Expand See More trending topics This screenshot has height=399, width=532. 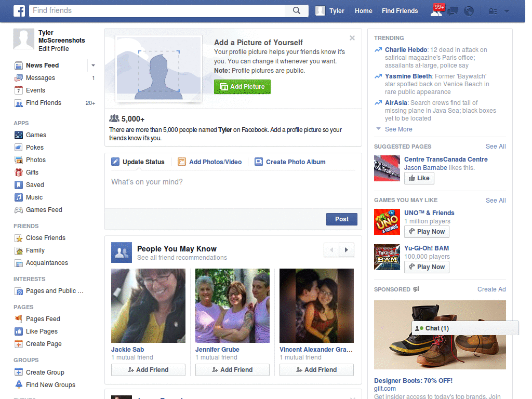pos(398,129)
